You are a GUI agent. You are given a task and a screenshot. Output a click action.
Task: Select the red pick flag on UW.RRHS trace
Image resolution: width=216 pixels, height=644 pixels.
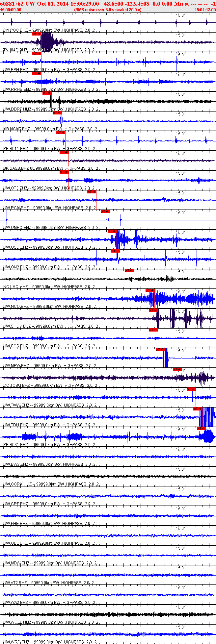coord(37,73)
